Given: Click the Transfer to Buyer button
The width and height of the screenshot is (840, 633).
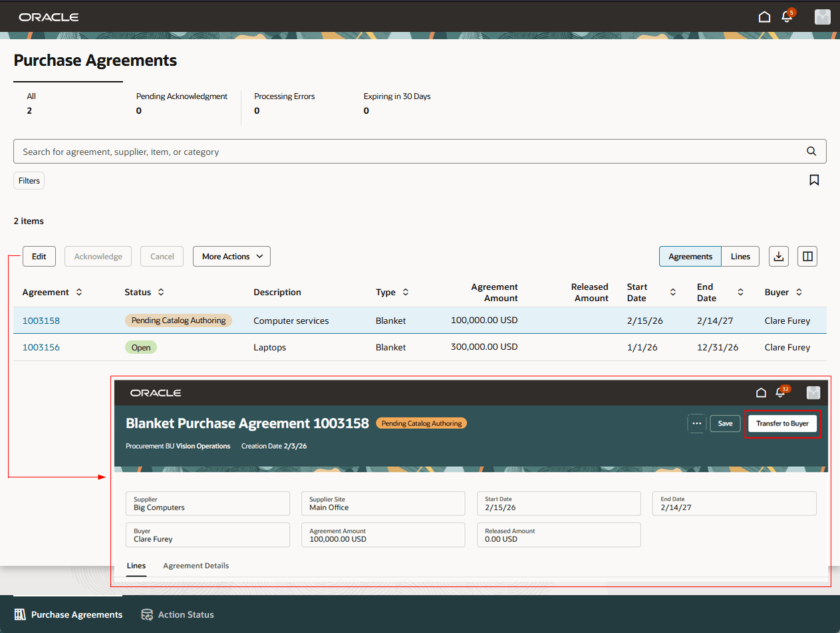Looking at the screenshot, I should pyautogui.click(x=783, y=424).
